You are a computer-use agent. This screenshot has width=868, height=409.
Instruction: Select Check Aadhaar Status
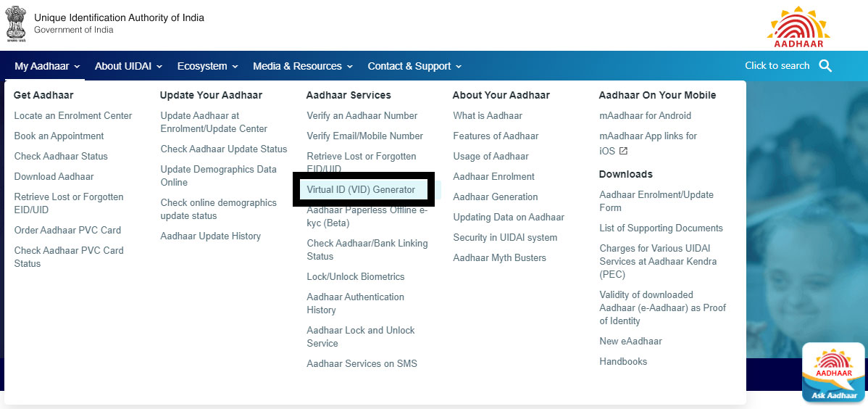tap(61, 157)
